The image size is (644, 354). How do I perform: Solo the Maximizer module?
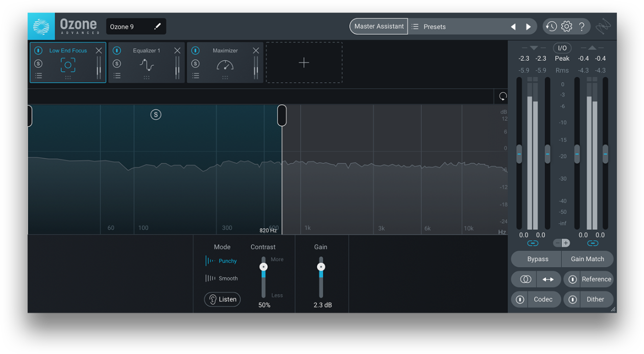click(196, 64)
